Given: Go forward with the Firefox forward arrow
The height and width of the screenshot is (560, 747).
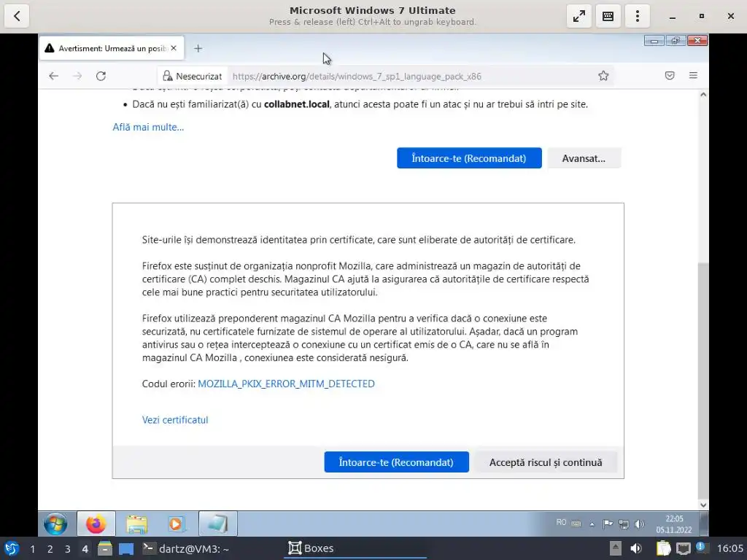Looking at the screenshot, I should (77, 76).
